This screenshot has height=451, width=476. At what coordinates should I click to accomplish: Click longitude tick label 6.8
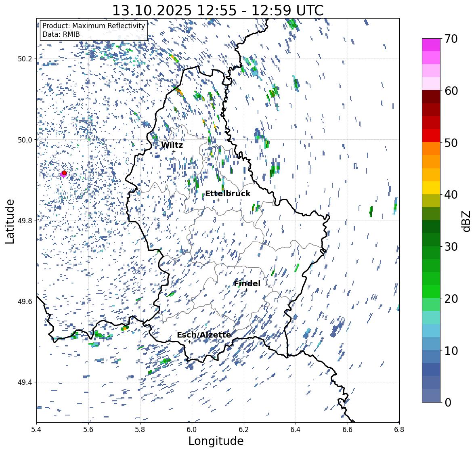click(x=399, y=429)
